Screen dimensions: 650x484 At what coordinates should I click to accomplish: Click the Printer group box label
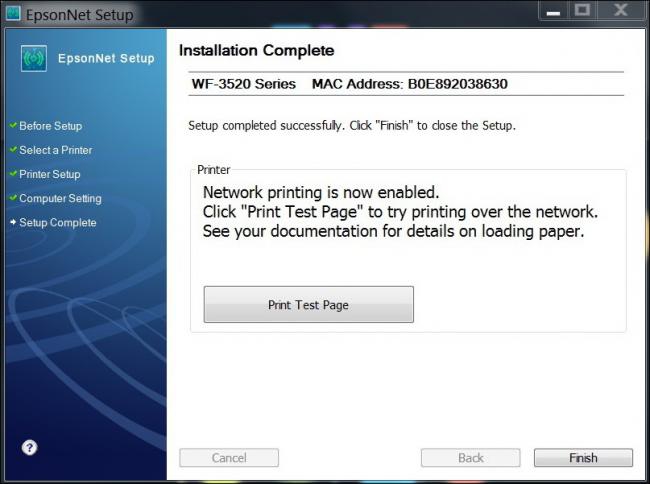[213, 170]
